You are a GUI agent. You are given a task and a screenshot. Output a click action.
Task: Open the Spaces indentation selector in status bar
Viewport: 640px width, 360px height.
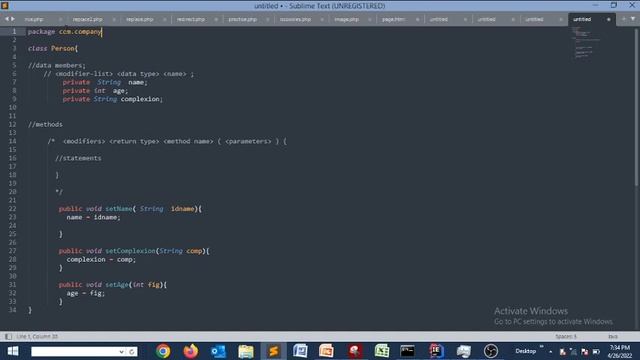tap(566, 336)
